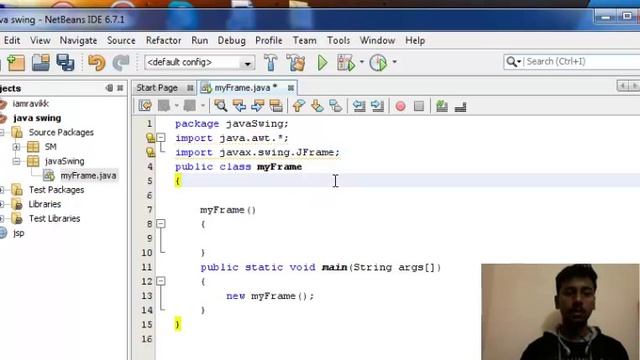Click the editor Forward navigation icon
640x360 pixels.
pyautogui.click(x=189, y=106)
